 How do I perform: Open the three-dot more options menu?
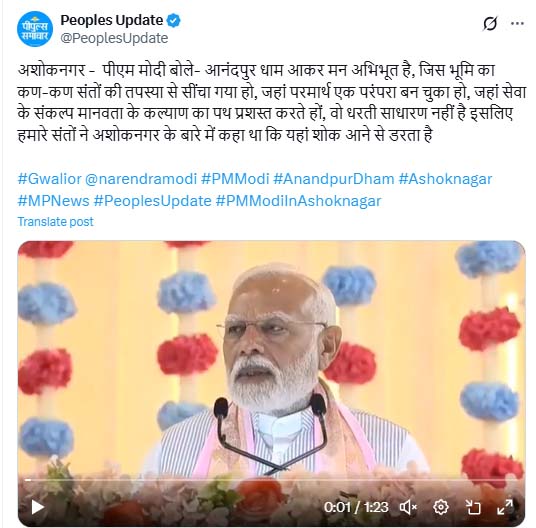click(517, 24)
